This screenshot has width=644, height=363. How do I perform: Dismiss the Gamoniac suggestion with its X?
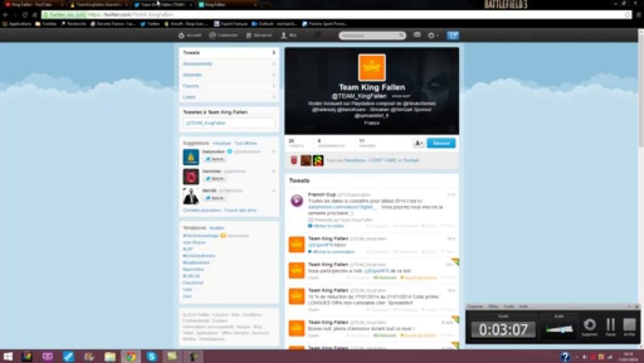pyautogui.click(x=273, y=171)
